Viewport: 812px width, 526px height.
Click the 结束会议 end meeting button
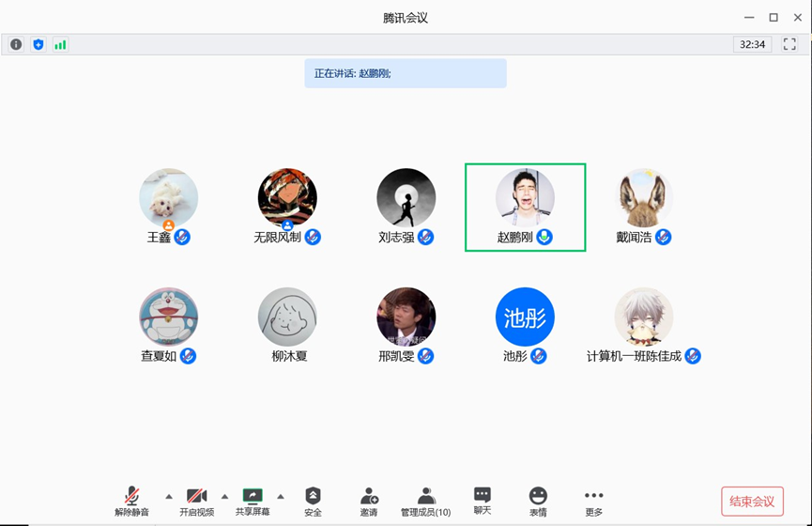752,502
